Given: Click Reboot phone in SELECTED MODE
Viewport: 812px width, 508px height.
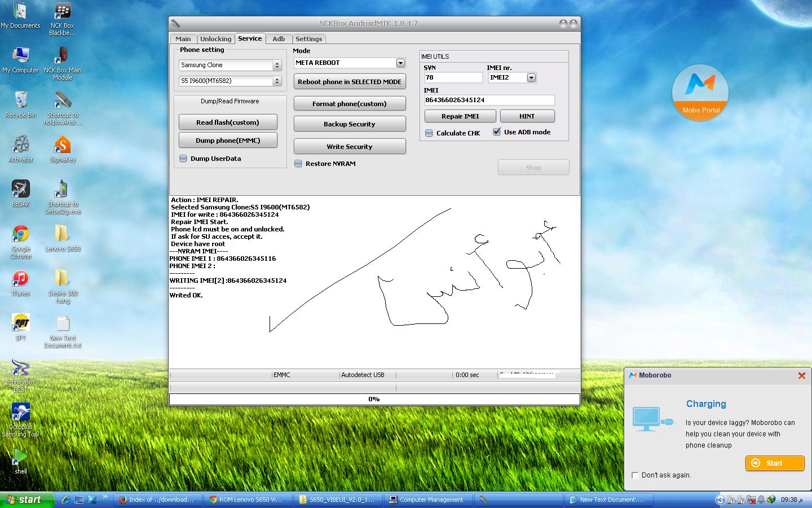Looking at the screenshot, I should pos(350,82).
